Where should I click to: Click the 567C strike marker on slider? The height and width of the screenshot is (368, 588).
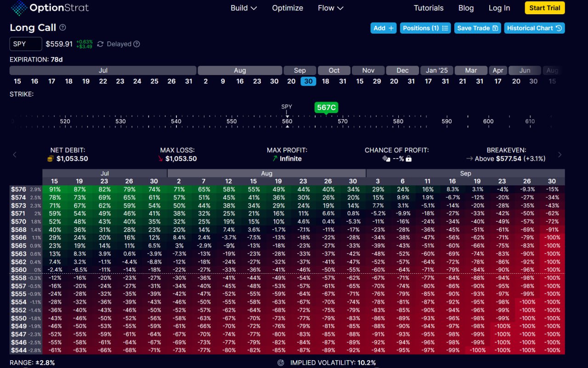326,108
